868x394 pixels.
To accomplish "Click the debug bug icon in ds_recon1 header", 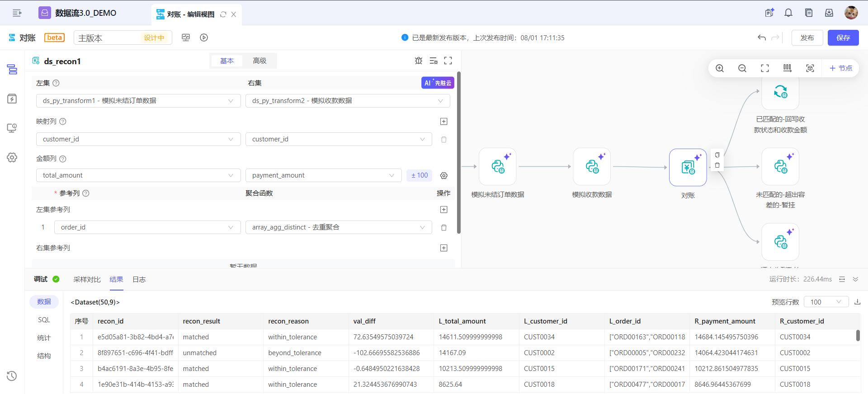I will tap(419, 61).
